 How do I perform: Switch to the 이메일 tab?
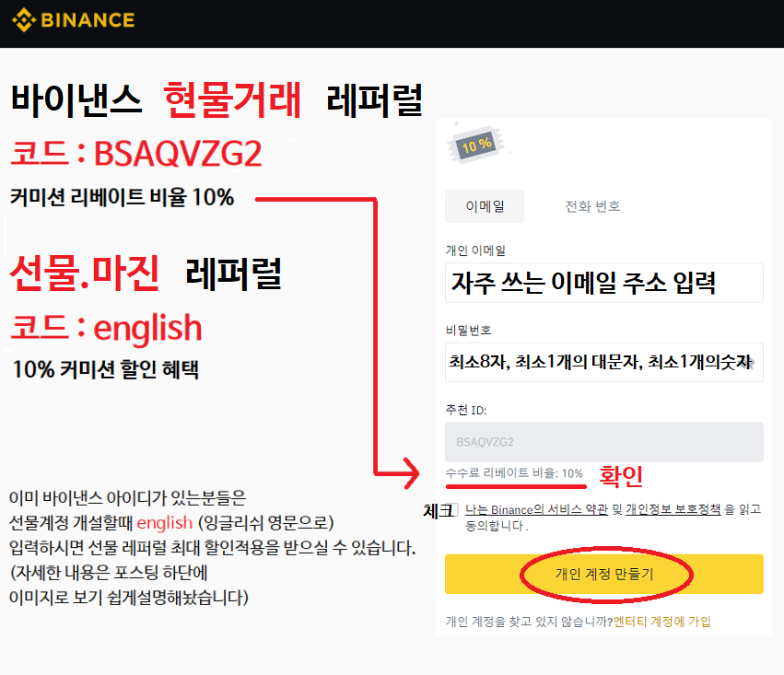[485, 206]
